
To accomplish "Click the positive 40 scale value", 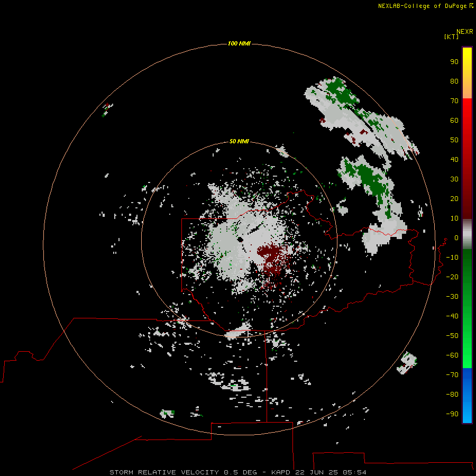I will (454, 160).
